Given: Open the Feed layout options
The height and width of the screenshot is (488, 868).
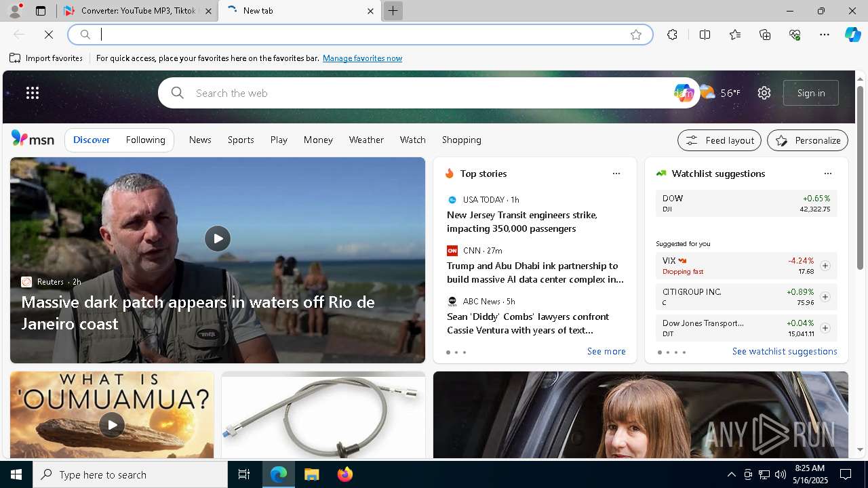Looking at the screenshot, I should click(x=719, y=140).
